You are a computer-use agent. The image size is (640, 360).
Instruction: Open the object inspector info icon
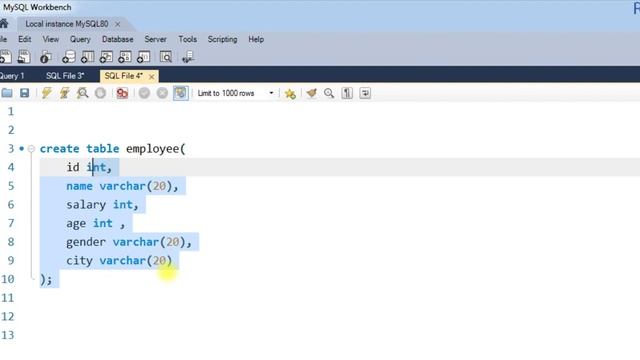point(46,57)
